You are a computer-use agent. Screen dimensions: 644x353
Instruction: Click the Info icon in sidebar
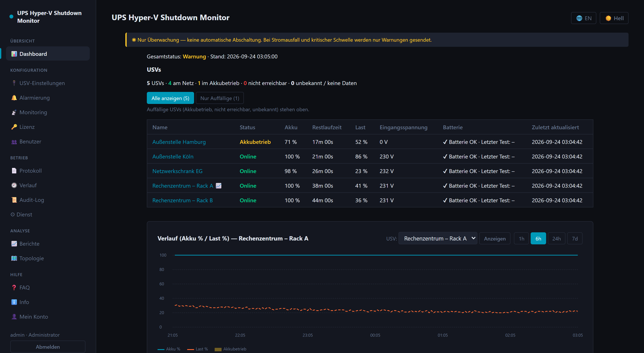tap(14, 302)
